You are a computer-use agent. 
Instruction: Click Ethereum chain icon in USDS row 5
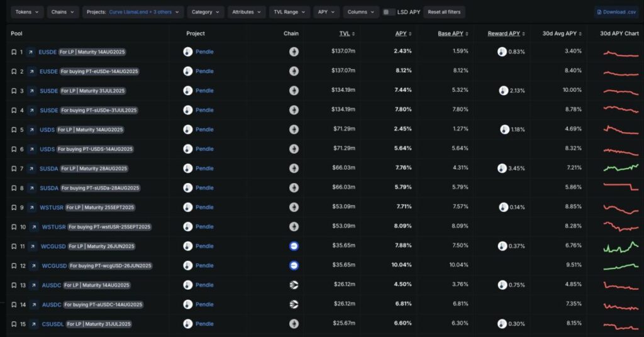[294, 130]
